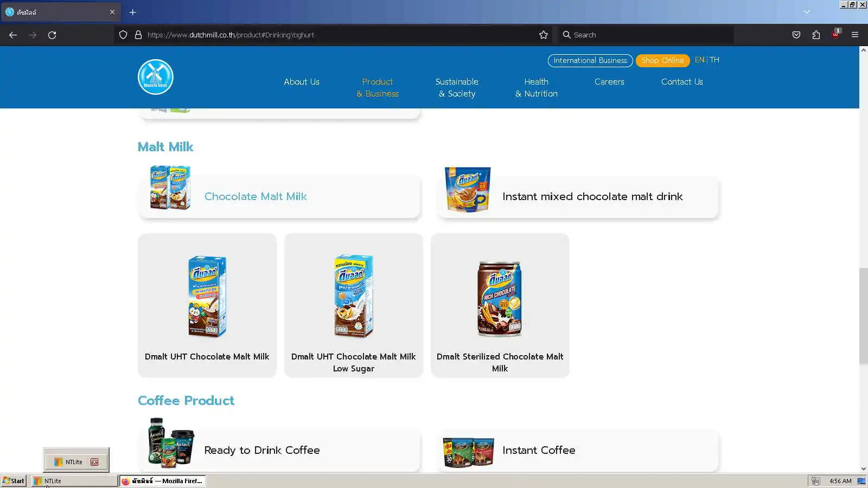This screenshot has width=868, height=488.
Task: Switch language to EN
Action: [699, 60]
